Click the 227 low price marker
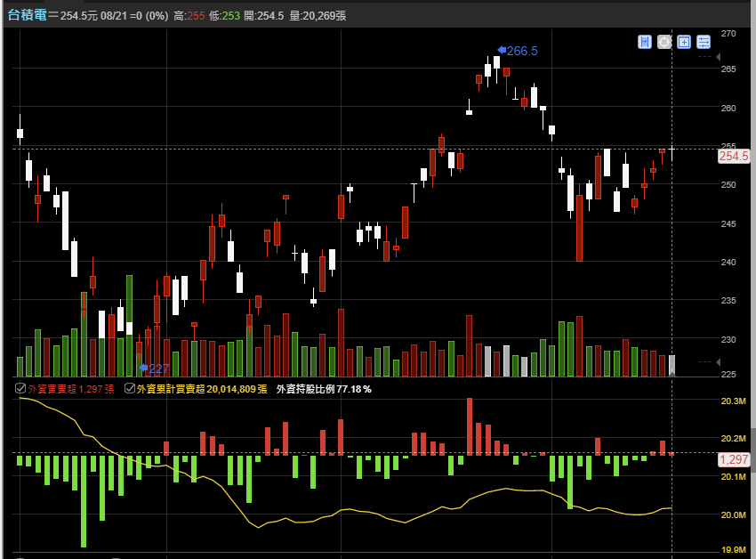The image size is (756, 559). click(x=154, y=369)
